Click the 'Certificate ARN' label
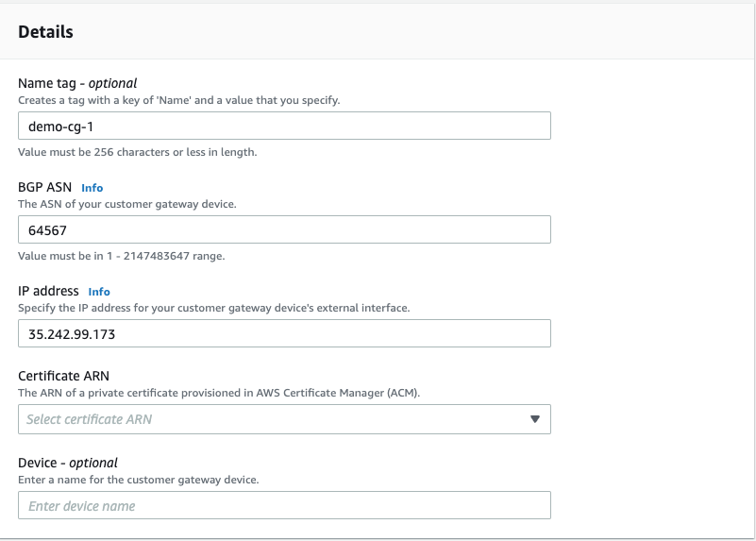The image size is (756, 541). tap(63, 376)
